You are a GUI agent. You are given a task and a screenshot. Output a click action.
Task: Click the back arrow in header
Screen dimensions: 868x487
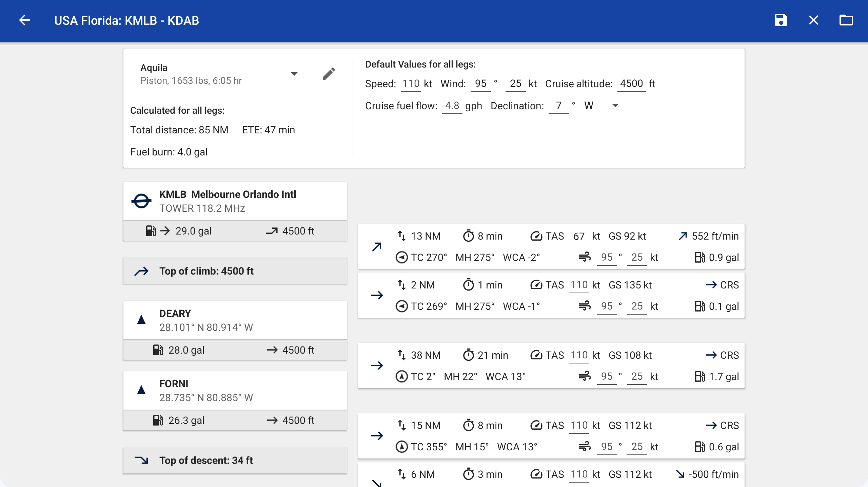pos(24,20)
